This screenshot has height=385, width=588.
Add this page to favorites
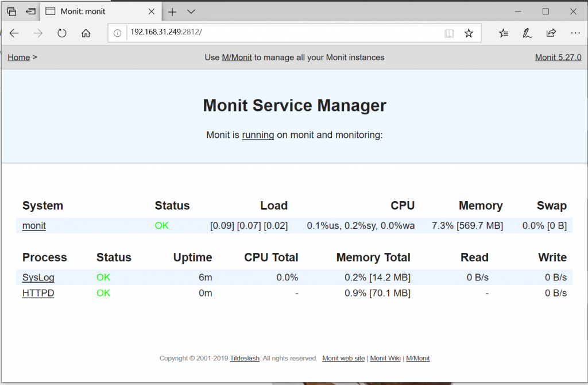(x=469, y=33)
